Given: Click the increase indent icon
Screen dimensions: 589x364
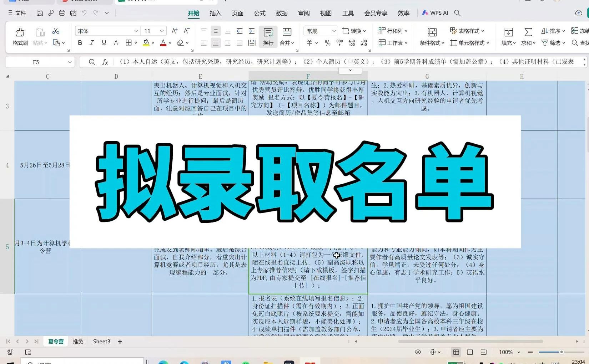Looking at the screenshot, I should (x=252, y=31).
